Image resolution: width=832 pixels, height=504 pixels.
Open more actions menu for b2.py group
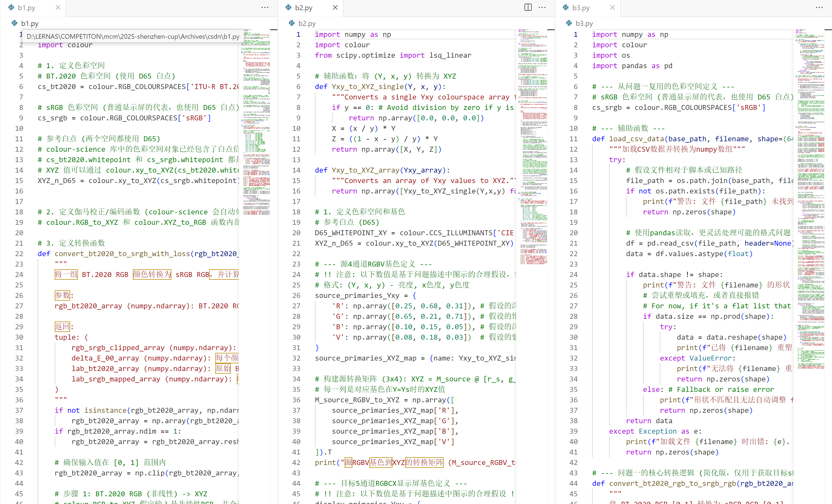[542, 7]
